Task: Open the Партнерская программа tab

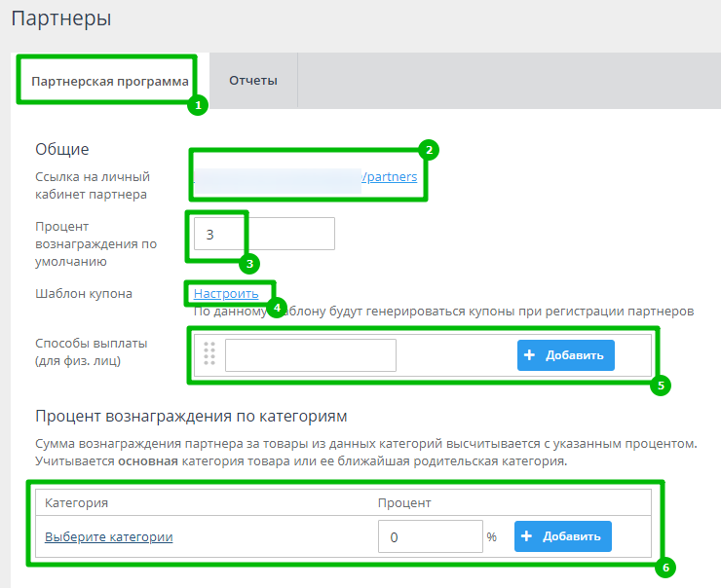Action: pyautogui.click(x=108, y=81)
